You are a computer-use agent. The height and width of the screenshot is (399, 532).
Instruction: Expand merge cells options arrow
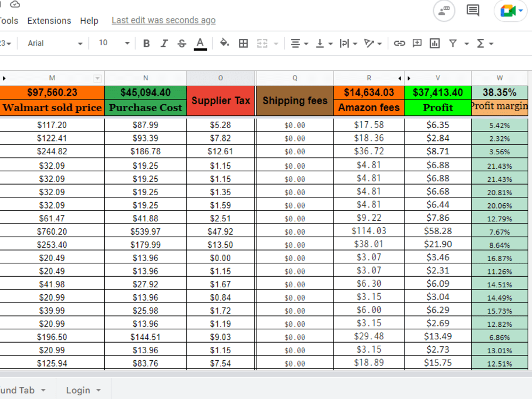276,44
